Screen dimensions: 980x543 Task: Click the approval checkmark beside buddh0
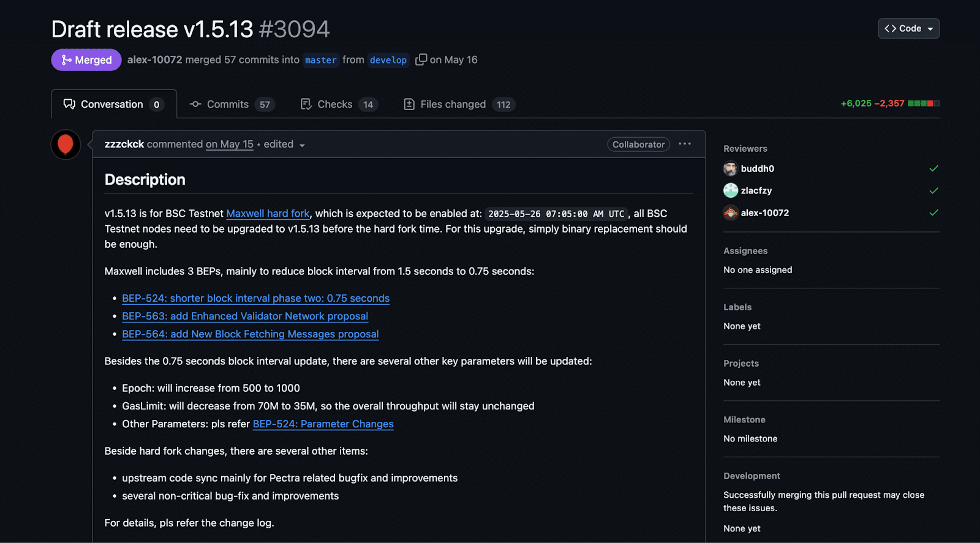[933, 168]
